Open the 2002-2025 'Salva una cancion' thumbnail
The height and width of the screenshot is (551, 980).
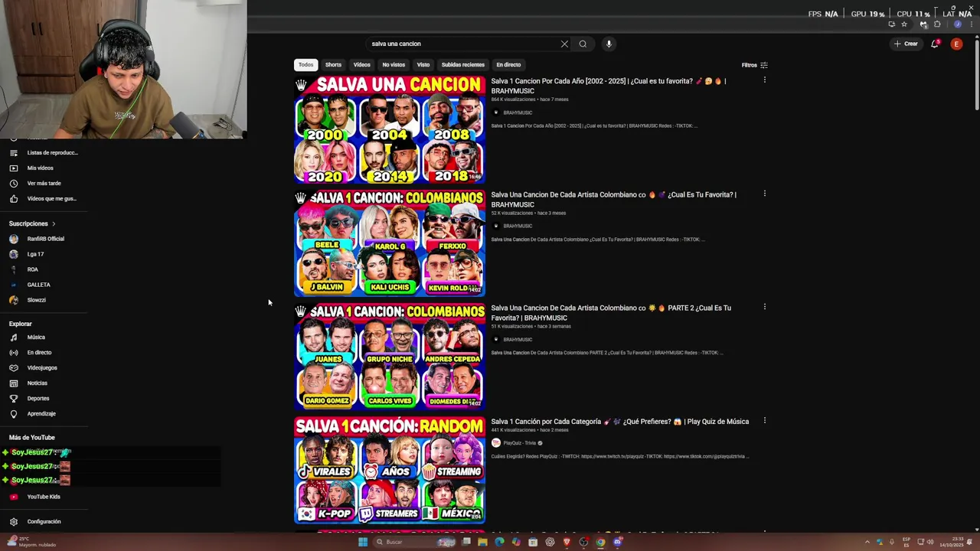pyautogui.click(x=390, y=129)
